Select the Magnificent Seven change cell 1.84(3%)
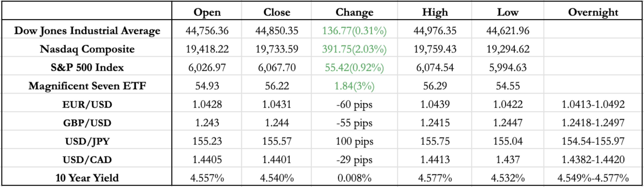Screen dimensions: 644x187 click(x=354, y=86)
